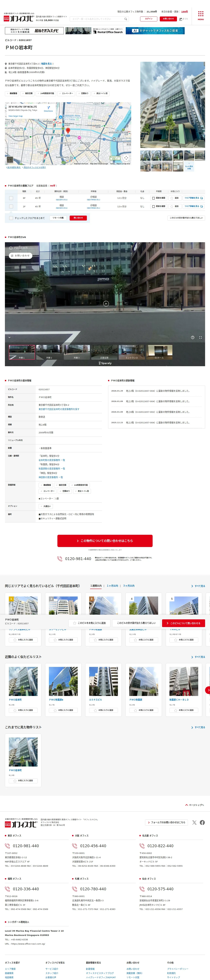Click View larger map link
Screen dimensions: 210x980
16,116
